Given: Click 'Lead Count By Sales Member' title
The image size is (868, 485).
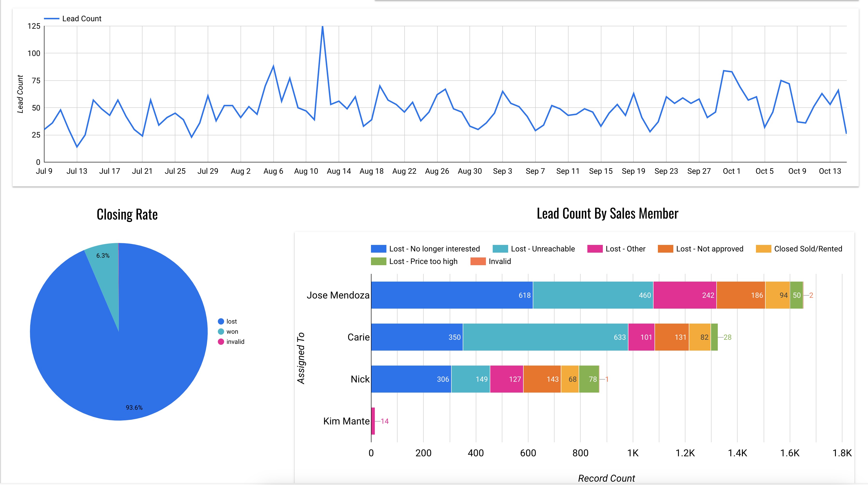Looking at the screenshot, I should (607, 214).
